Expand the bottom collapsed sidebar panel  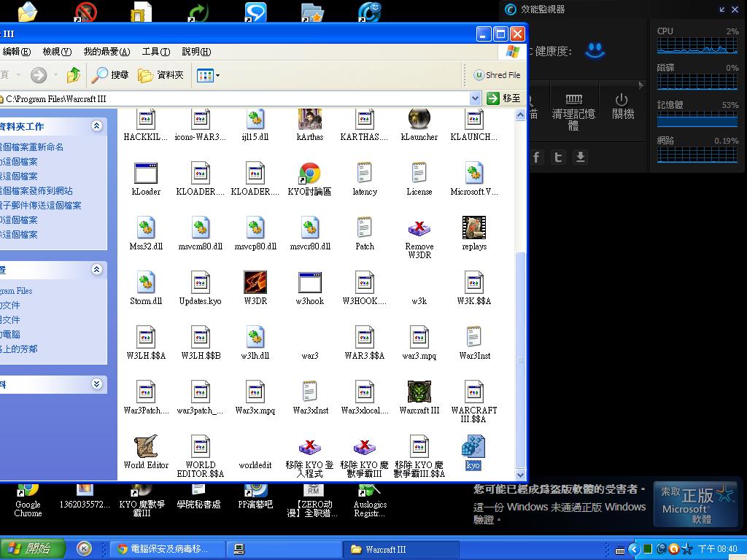point(97,384)
